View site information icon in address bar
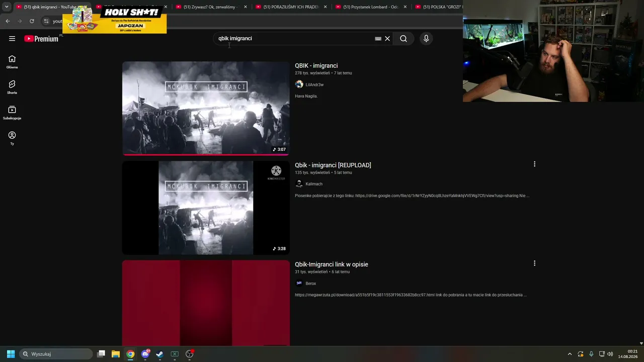This screenshot has width=644, height=362. point(46,21)
